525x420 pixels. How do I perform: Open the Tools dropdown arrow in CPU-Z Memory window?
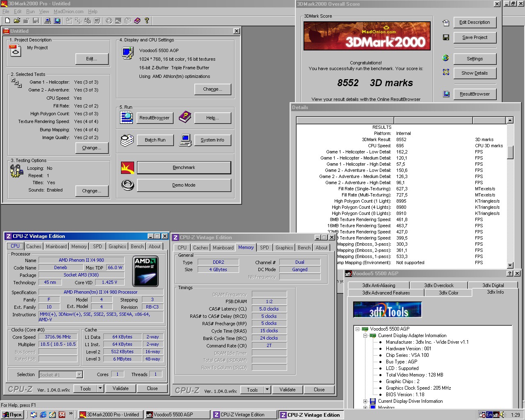[267, 390]
